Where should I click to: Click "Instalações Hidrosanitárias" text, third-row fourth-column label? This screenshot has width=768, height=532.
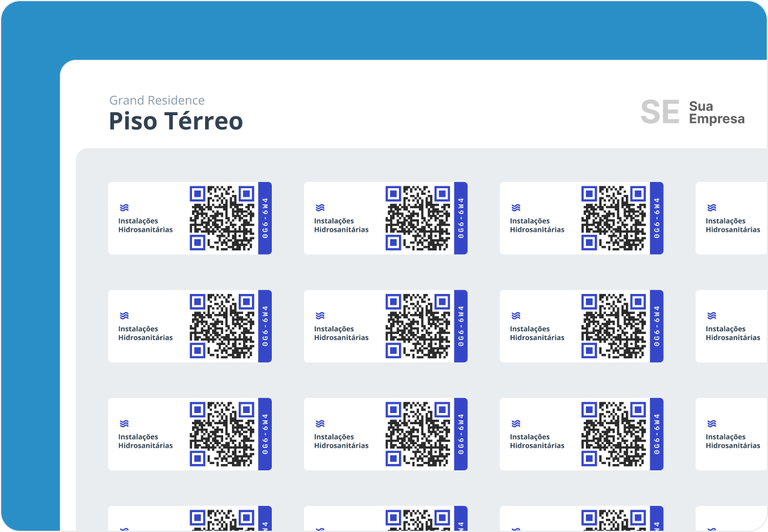tap(733, 441)
